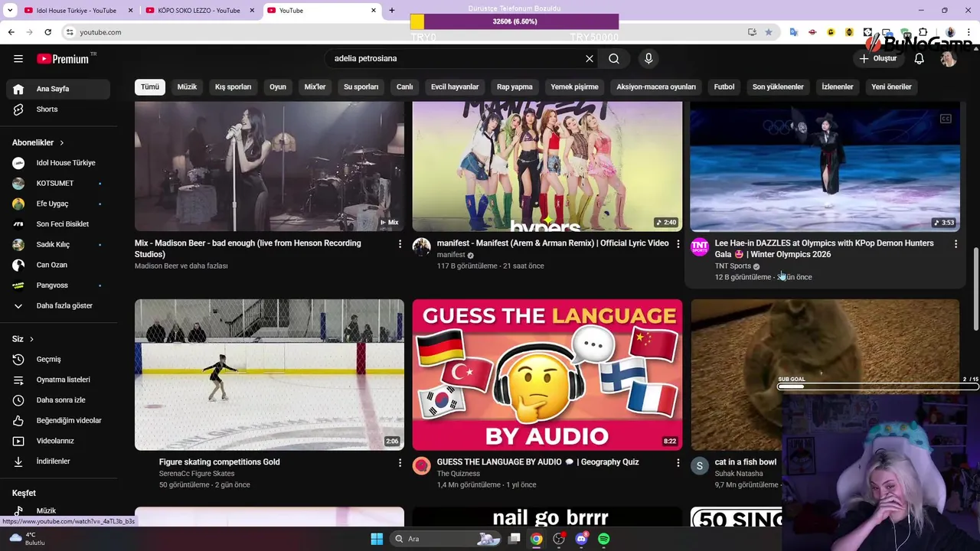Image resolution: width=980 pixels, height=551 pixels.
Task: Open the manifest channel avatar
Action: (422, 246)
